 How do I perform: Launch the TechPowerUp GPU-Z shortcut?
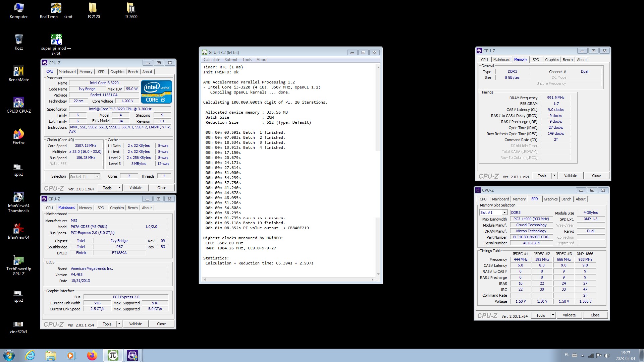click(19, 265)
